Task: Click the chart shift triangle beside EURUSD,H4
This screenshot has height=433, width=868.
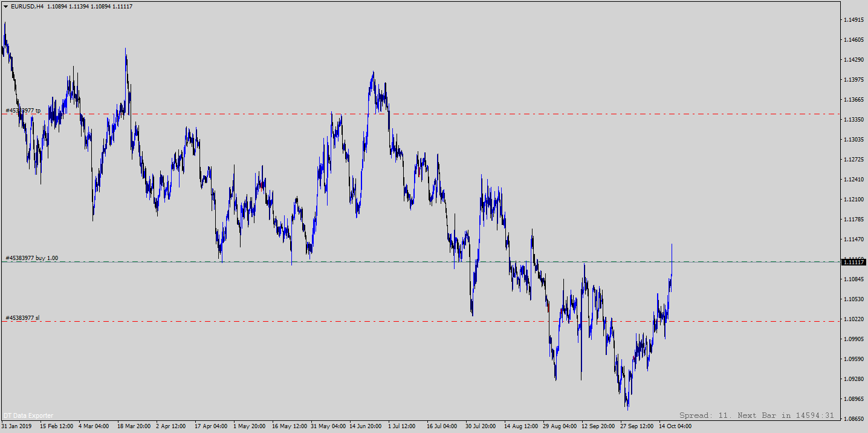Action: (5, 7)
